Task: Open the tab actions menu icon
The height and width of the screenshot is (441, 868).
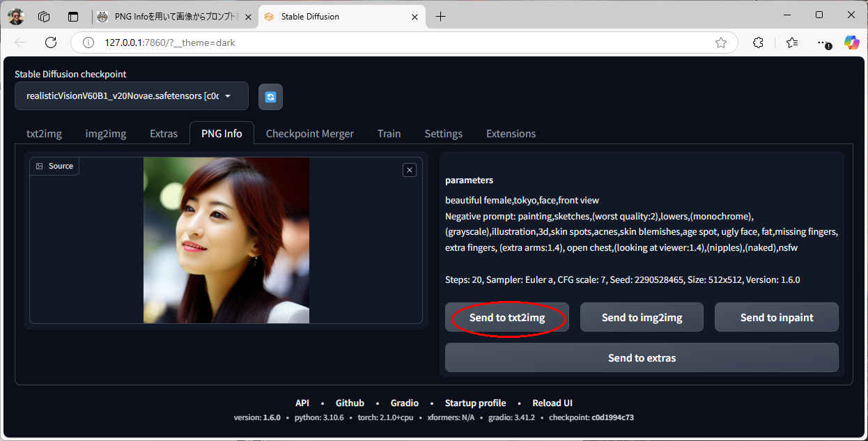Action: point(73,16)
